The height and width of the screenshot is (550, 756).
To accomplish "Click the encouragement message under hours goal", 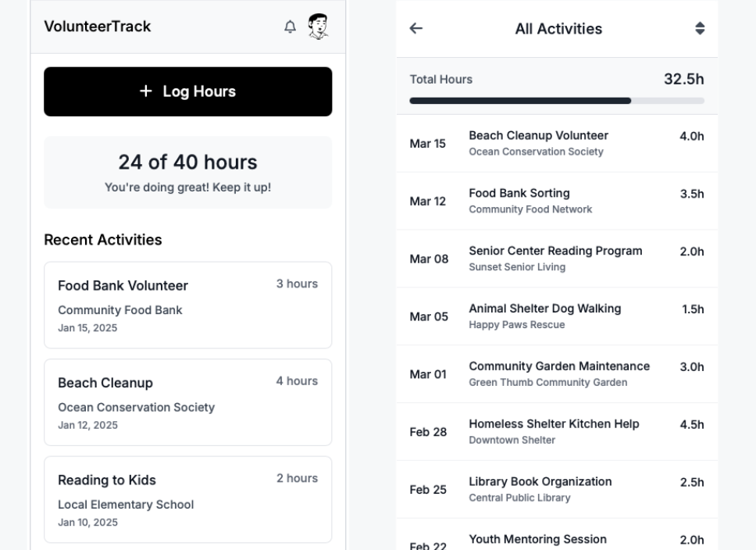I will point(188,187).
